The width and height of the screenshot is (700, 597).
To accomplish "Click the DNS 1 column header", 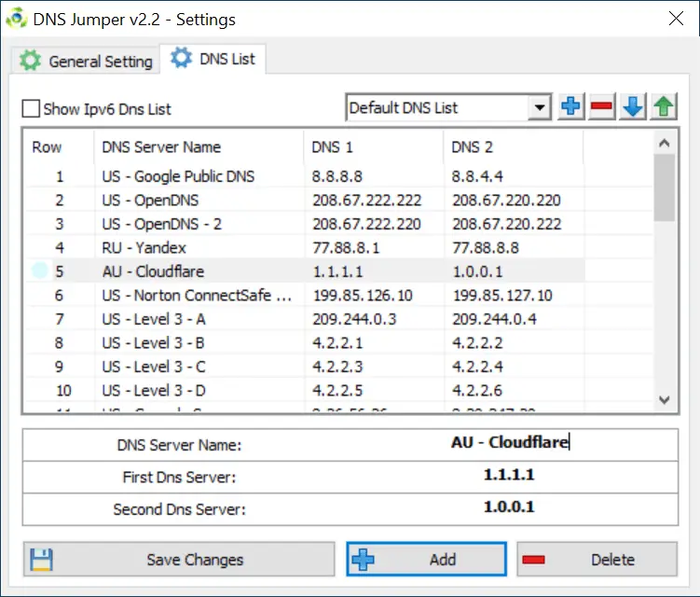I will coord(374,147).
